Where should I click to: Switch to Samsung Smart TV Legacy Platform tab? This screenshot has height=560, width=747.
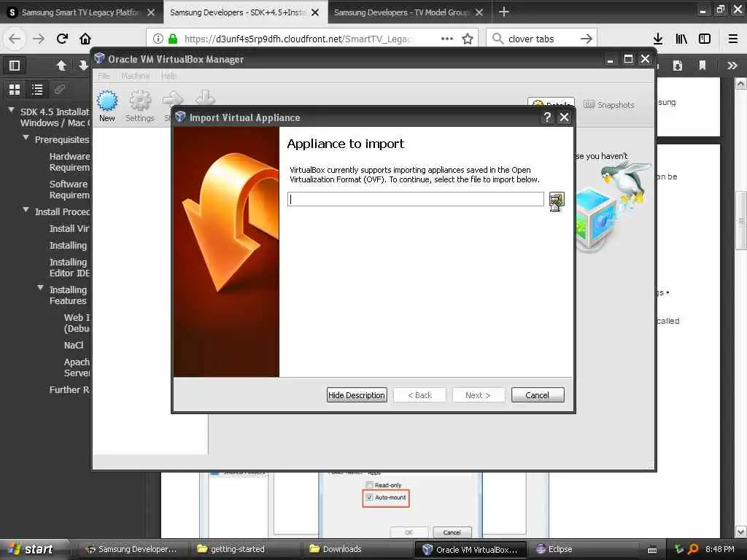click(81, 12)
